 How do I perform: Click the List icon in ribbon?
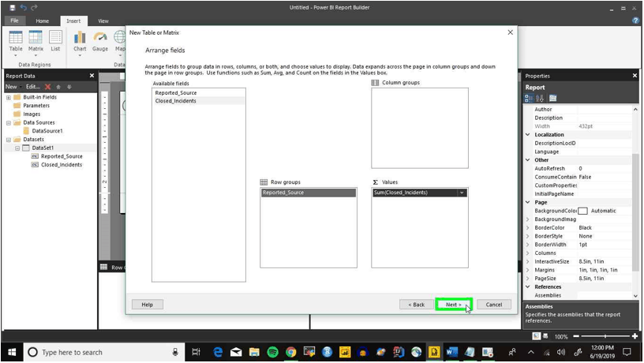[55, 42]
